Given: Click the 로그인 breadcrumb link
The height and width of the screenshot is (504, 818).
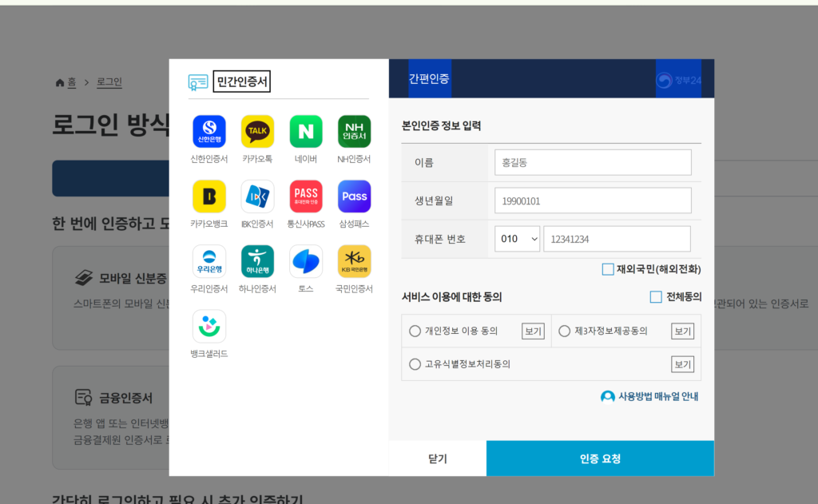Looking at the screenshot, I should (109, 82).
